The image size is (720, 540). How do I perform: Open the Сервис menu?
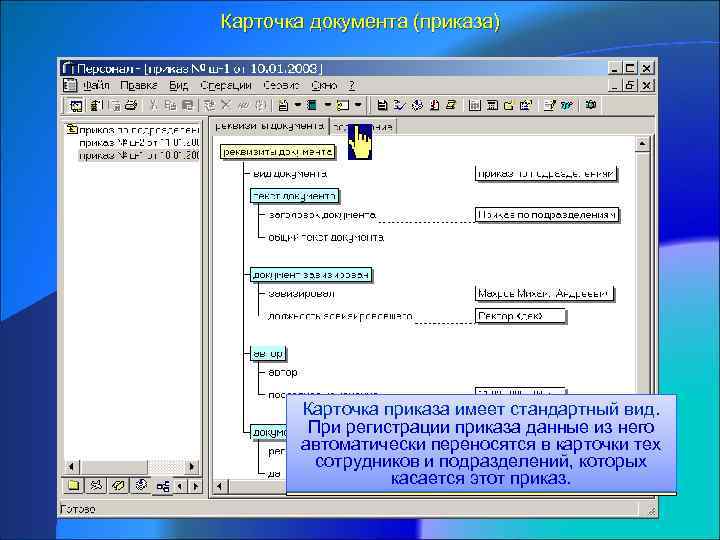(x=281, y=85)
